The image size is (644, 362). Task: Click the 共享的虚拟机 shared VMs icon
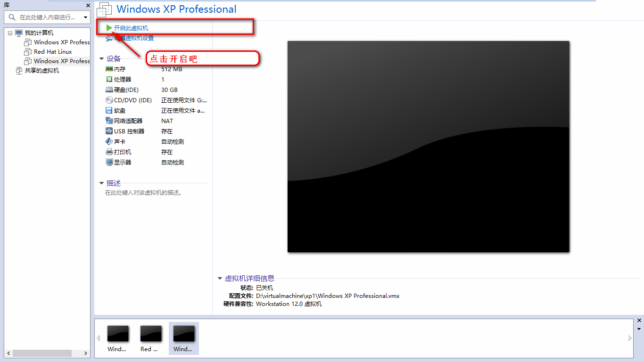click(x=19, y=71)
